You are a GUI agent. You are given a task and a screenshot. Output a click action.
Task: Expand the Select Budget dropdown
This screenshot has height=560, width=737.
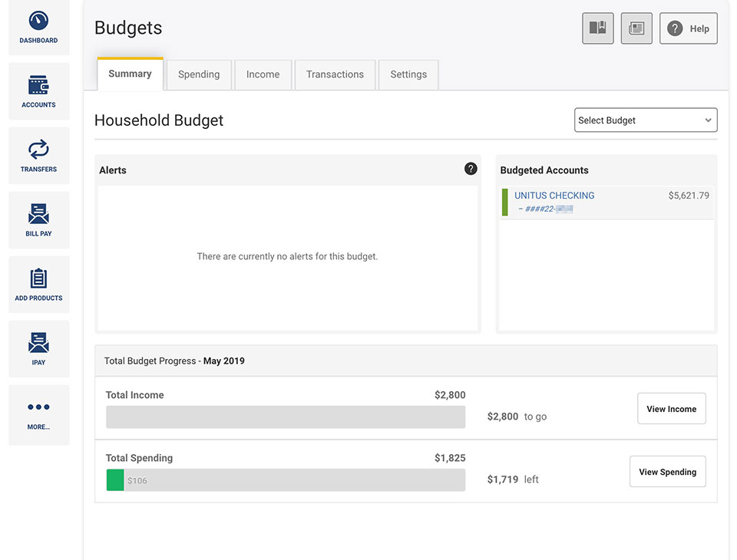point(646,120)
